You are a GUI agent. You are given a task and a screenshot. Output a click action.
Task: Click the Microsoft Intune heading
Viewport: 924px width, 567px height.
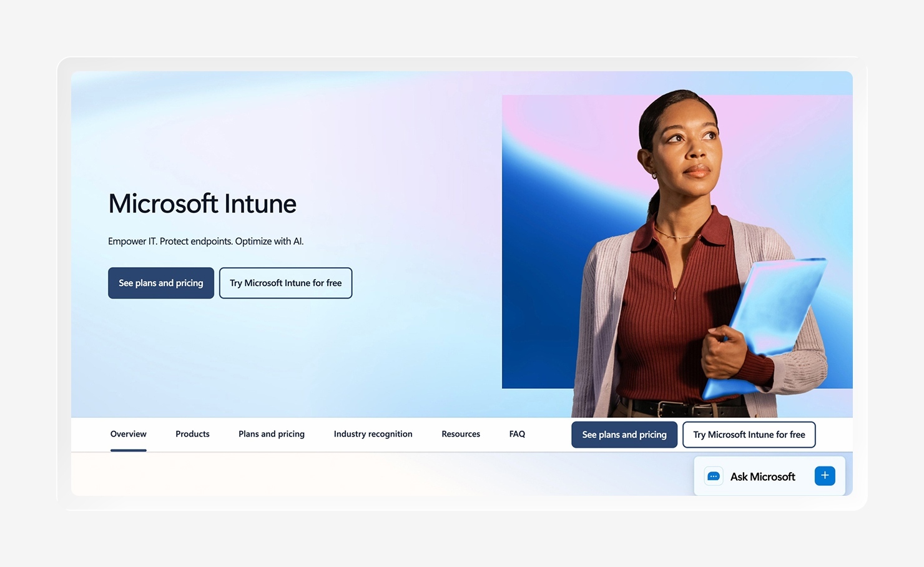(x=202, y=204)
